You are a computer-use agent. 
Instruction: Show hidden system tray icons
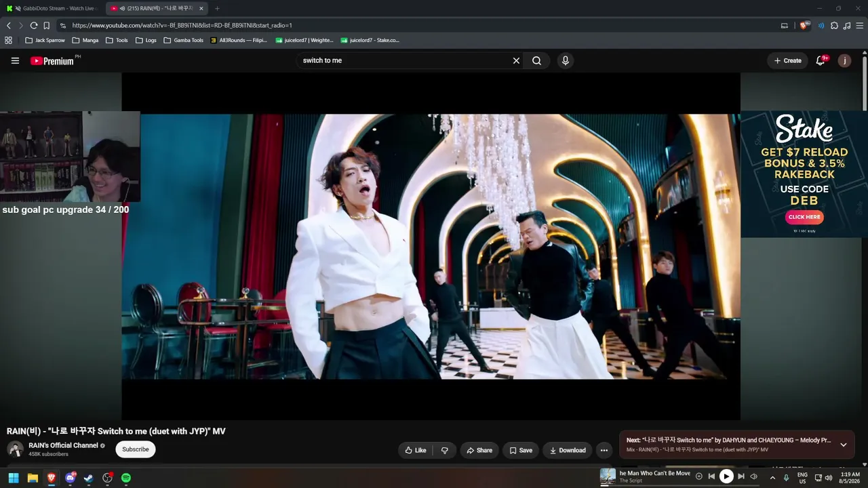pos(772,478)
